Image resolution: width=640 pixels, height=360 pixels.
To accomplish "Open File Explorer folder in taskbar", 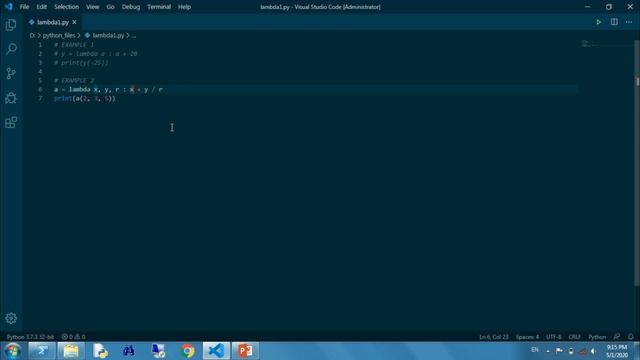I will tap(71, 351).
